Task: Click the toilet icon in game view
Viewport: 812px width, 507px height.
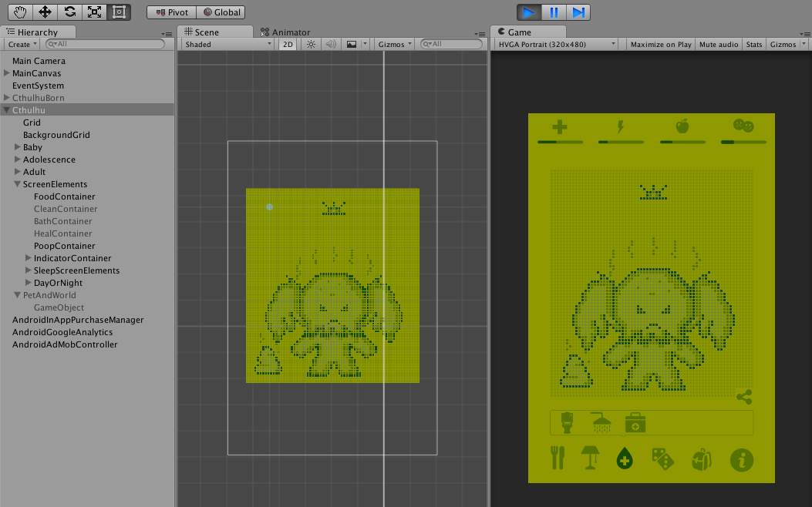Action: pos(567,423)
